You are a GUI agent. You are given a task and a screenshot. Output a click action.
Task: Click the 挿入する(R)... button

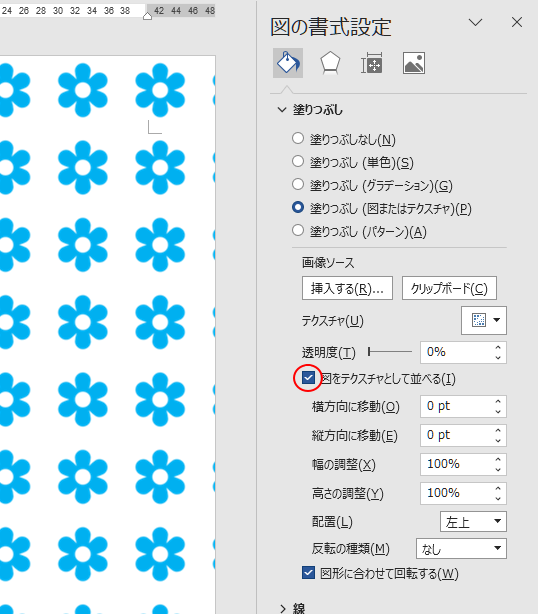pos(347,288)
